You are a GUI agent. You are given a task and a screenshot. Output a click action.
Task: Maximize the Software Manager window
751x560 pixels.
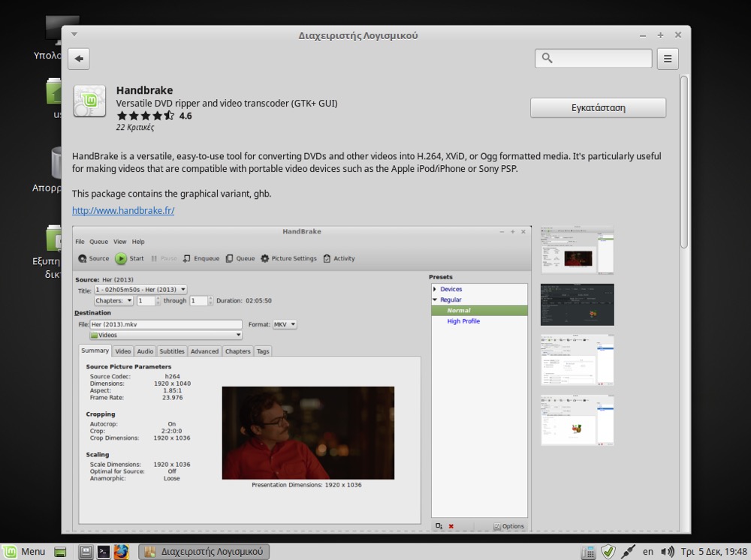coord(660,35)
